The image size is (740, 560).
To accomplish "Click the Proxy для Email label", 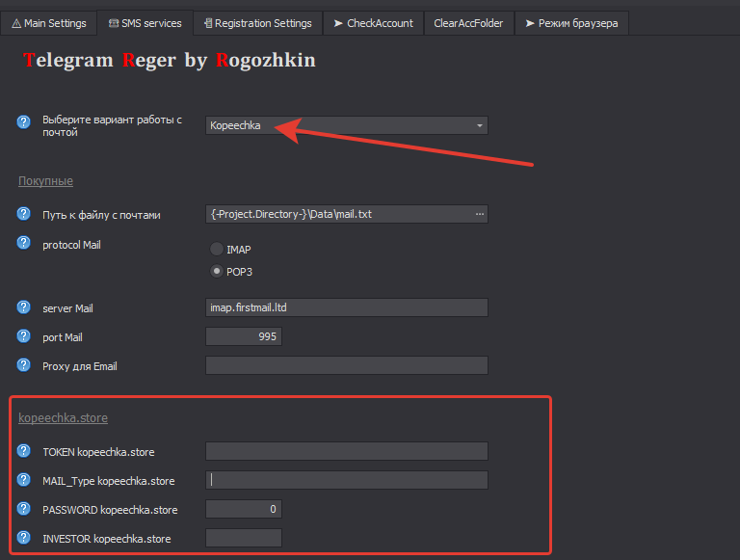I will [80, 366].
